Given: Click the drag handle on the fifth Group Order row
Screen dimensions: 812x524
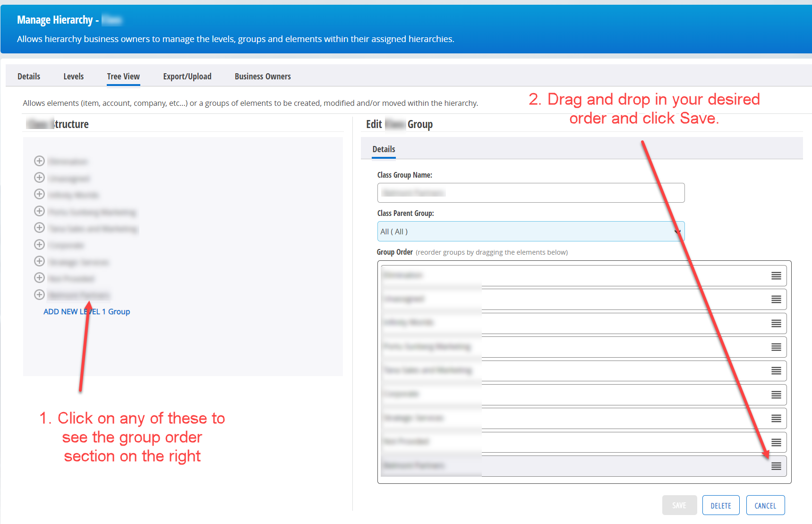Looking at the screenshot, I should (x=776, y=370).
